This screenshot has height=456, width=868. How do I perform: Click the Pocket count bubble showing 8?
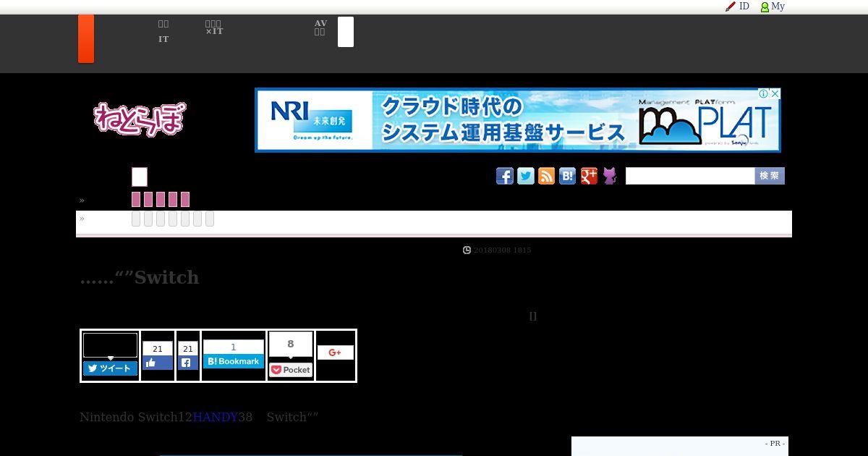click(x=291, y=345)
